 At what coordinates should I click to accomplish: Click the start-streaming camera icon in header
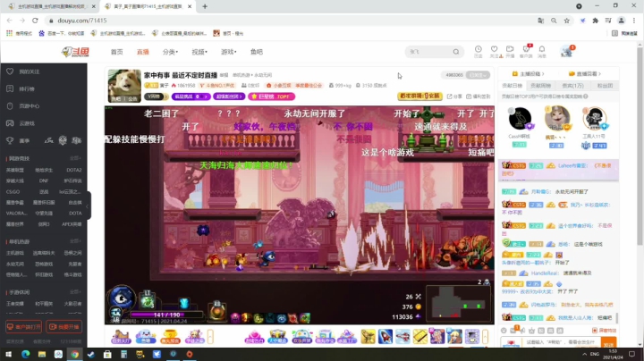coord(510,51)
